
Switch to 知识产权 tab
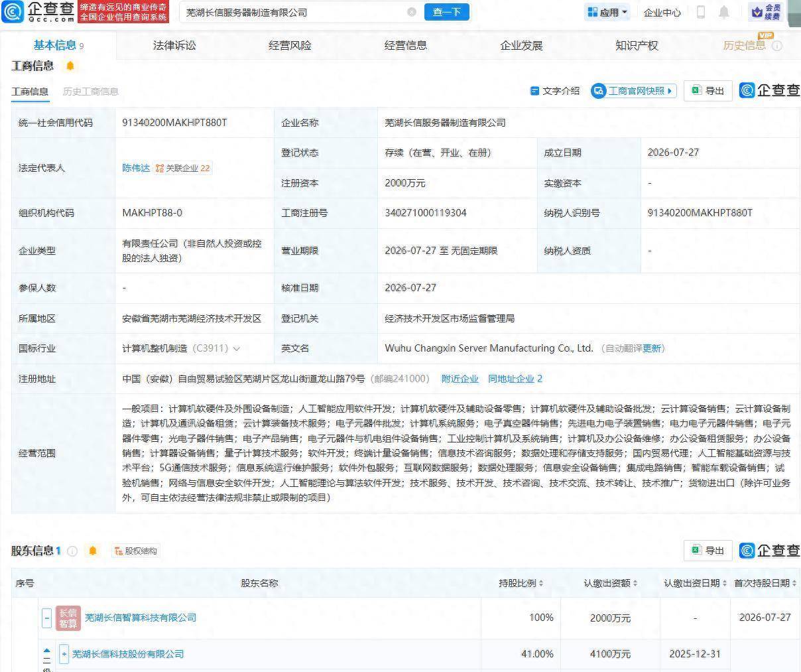pos(637,45)
